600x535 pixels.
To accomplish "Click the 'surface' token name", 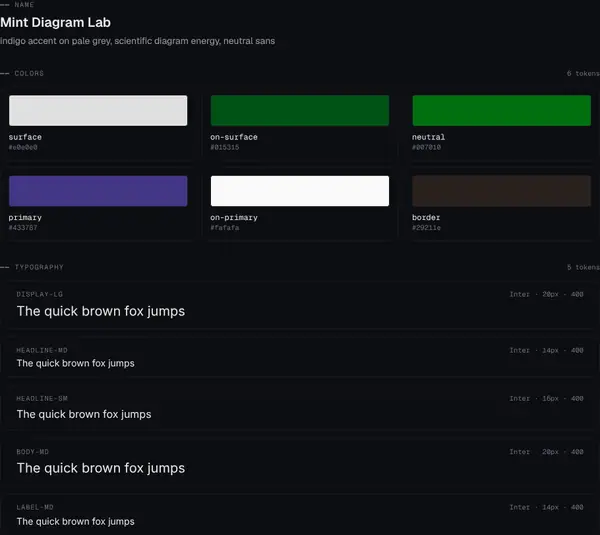I will pos(25,137).
